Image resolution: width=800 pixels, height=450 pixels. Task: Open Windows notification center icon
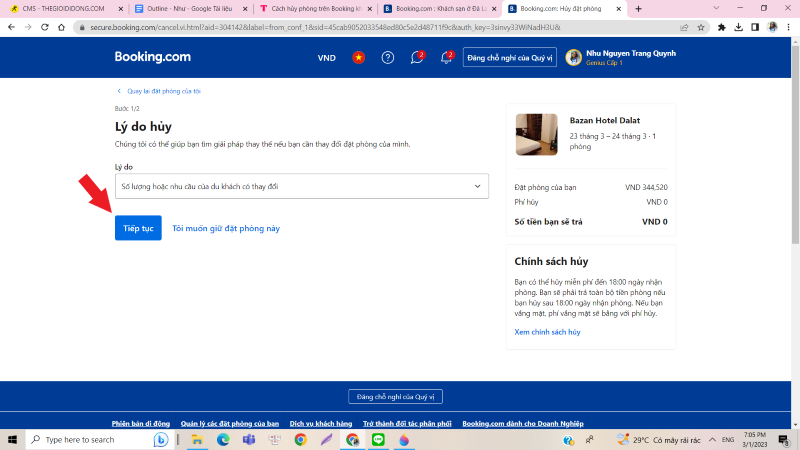click(784, 439)
